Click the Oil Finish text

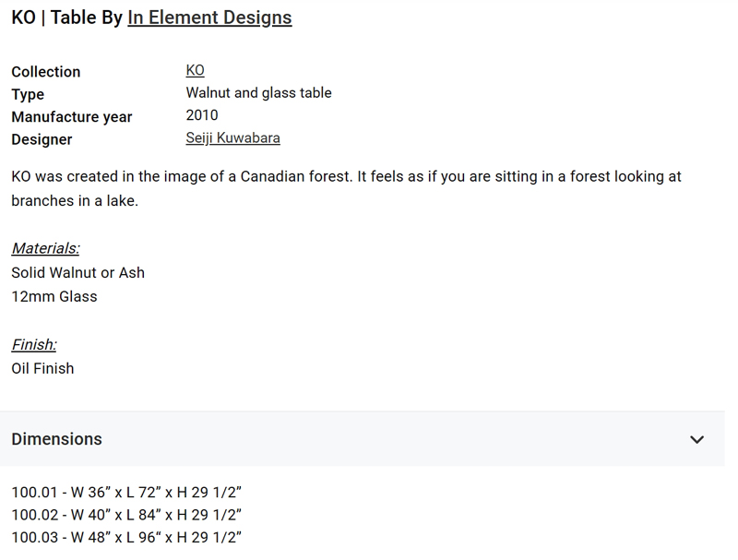(42, 368)
